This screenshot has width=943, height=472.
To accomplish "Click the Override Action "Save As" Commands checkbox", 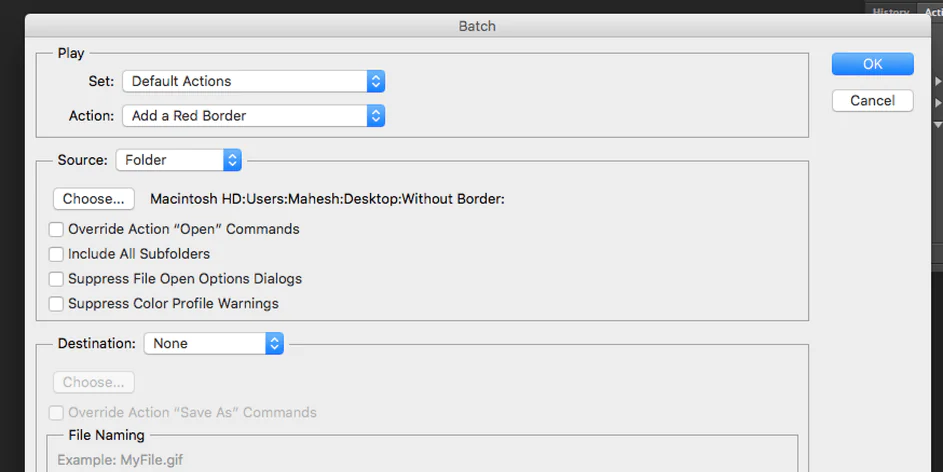I will coord(57,412).
